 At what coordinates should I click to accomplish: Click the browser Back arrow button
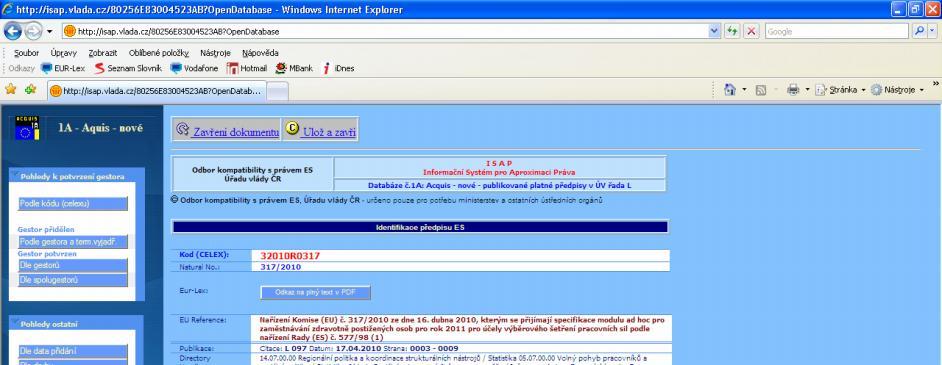13,31
